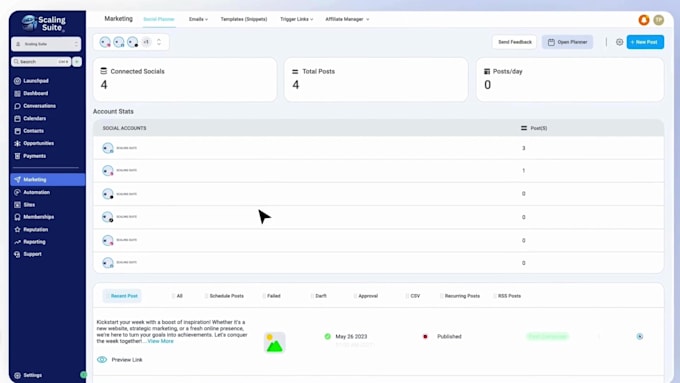Open the Social Planner tab
The height and width of the screenshot is (383, 680).
tap(159, 19)
